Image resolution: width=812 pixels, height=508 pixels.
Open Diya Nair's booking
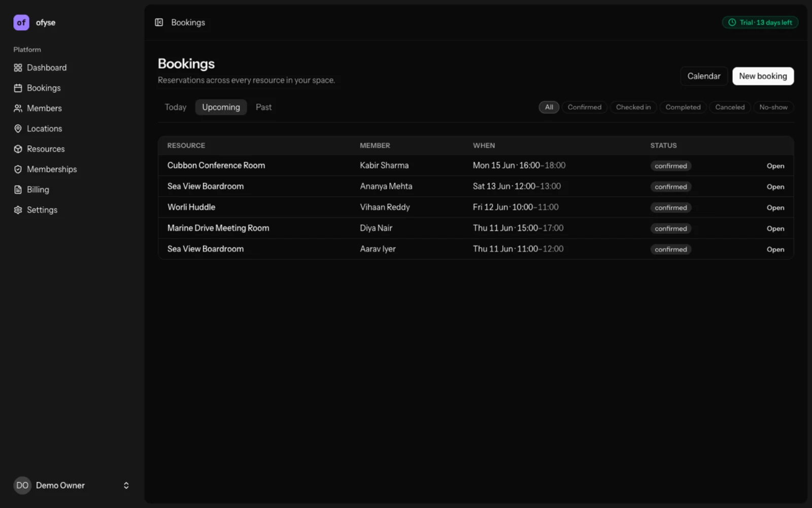[775, 229]
